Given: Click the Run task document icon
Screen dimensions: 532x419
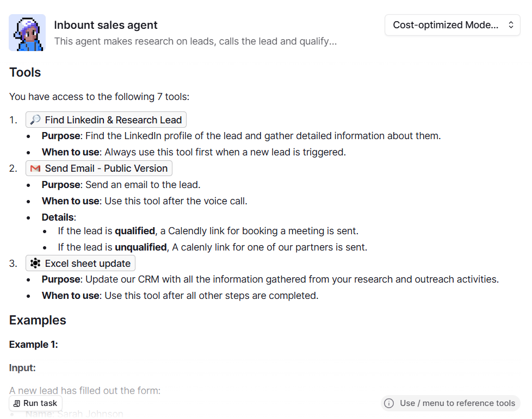Looking at the screenshot, I should tap(16, 403).
